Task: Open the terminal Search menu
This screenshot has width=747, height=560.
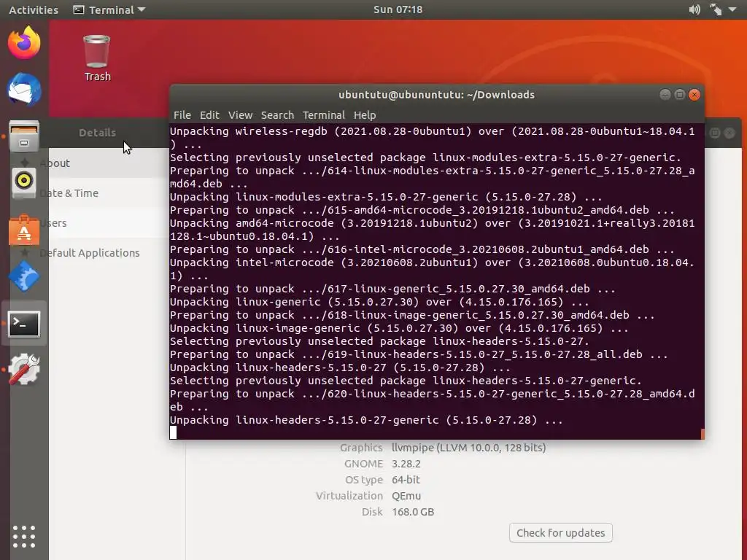Action: click(277, 115)
